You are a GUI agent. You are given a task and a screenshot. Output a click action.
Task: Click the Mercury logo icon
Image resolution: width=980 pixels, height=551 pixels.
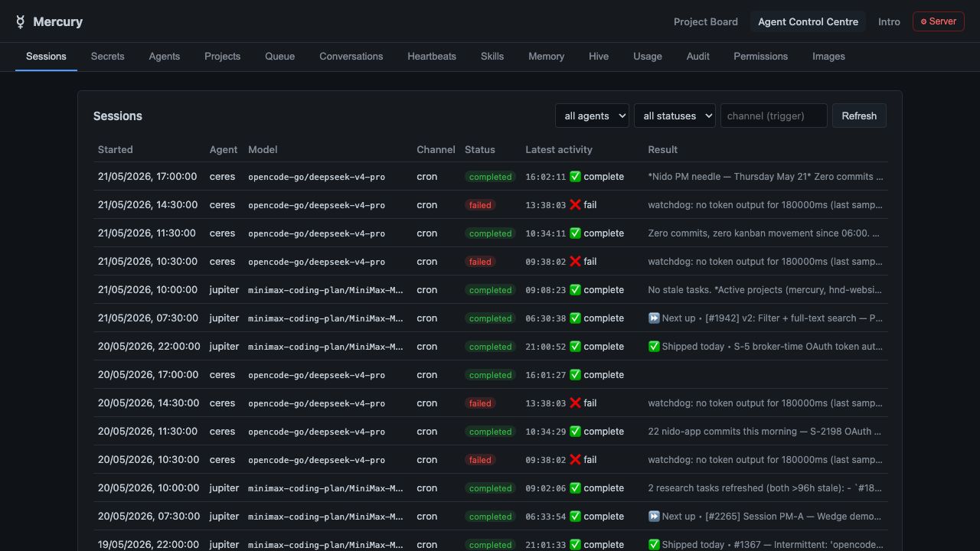click(x=21, y=22)
